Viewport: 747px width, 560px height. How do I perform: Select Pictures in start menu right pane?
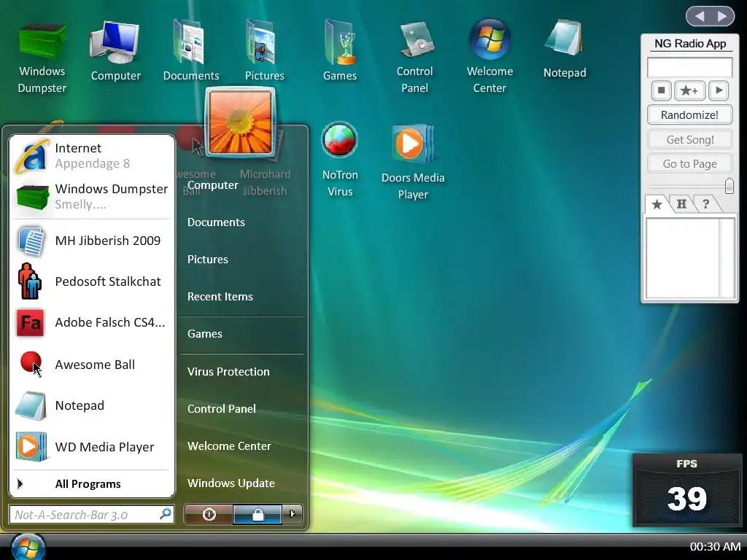(x=208, y=260)
